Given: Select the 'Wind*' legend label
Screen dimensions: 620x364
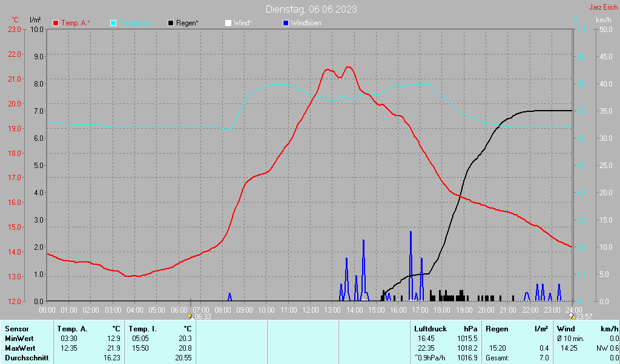Looking at the screenshot, I should (x=242, y=24).
